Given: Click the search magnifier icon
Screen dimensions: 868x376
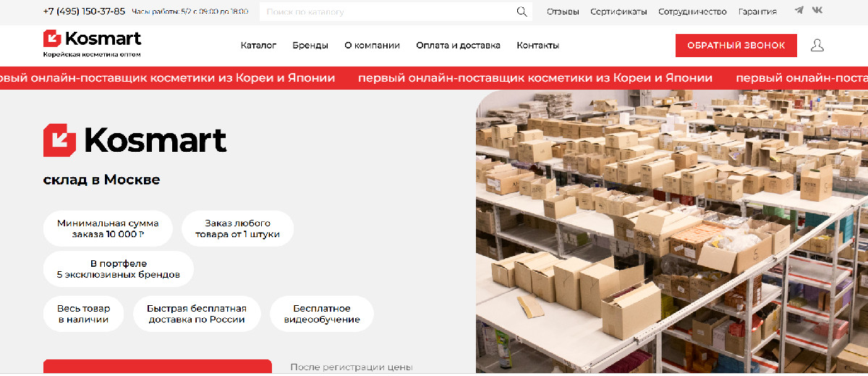Looking at the screenshot, I should tap(522, 12).
